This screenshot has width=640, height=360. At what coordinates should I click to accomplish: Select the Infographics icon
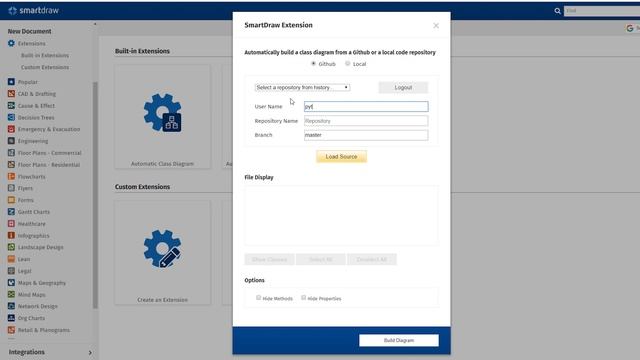11,236
